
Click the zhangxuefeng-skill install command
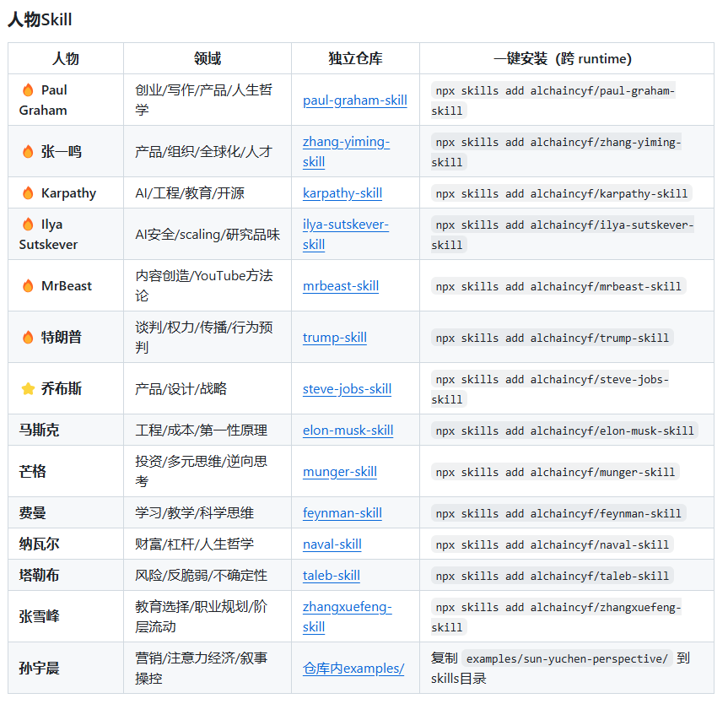click(x=556, y=617)
